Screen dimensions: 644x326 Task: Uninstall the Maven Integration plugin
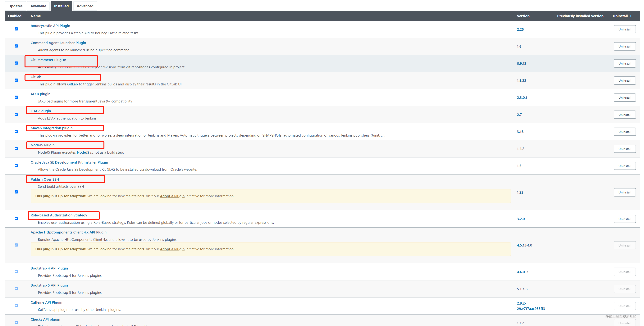(x=624, y=132)
